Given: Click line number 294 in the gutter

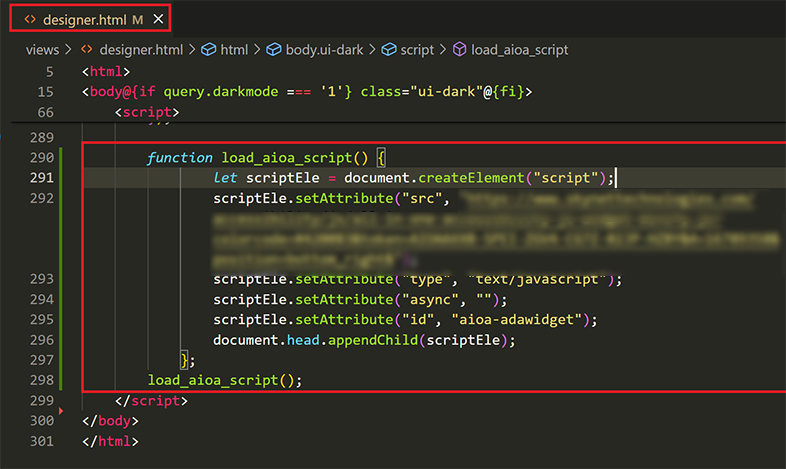Looking at the screenshot, I should tap(42, 300).
